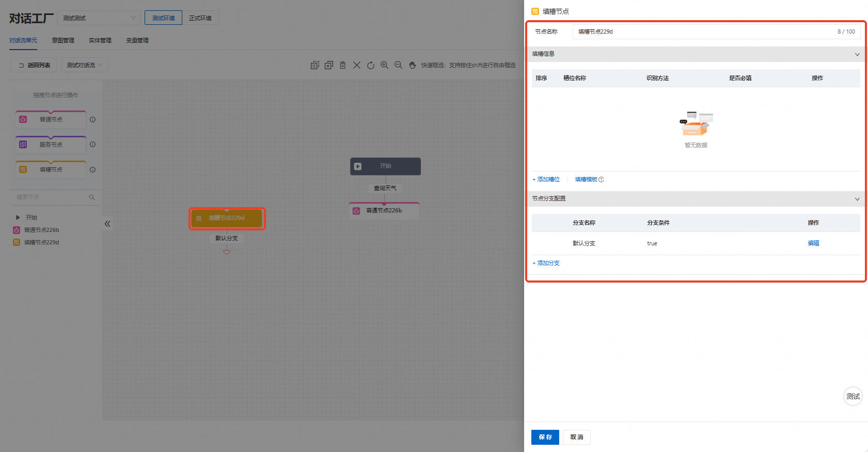Screen dimensions: 868x452
Task: Click the + 添加槽位 link
Action: coord(546,180)
